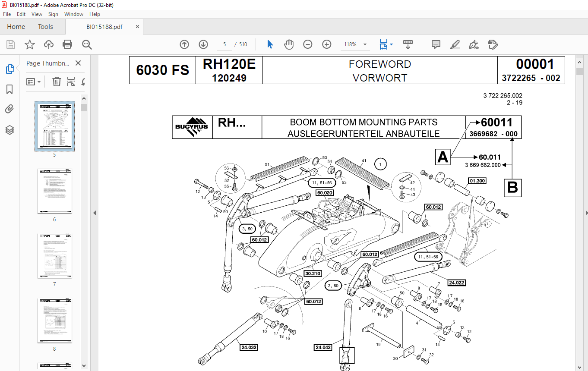Click 'BOOM BOTTOM MOUNTING PARTS' title text
Image resolution: width=588 pixels, height=371 pixels.
coord(364,123)
